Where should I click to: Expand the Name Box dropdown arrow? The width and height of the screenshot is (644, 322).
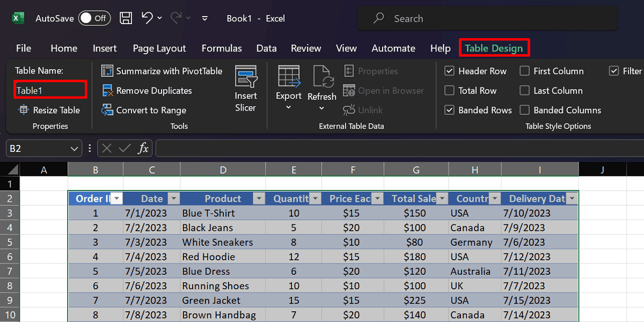coord(74,149)
